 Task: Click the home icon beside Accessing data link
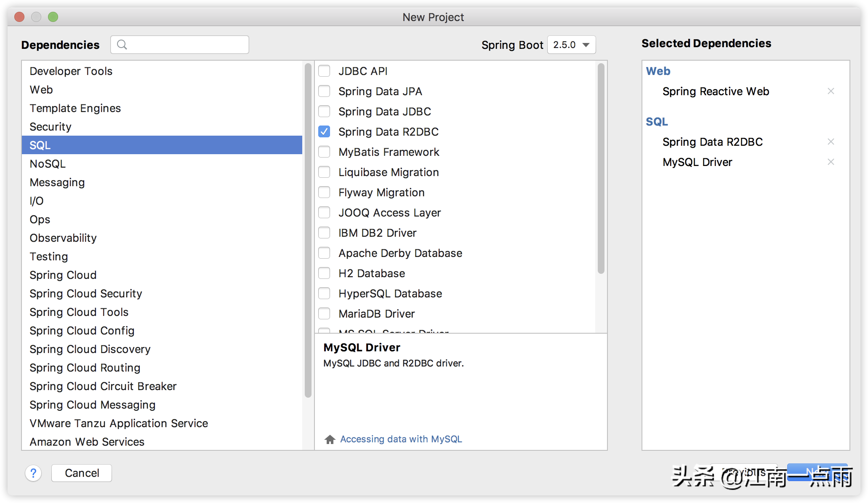330,439
